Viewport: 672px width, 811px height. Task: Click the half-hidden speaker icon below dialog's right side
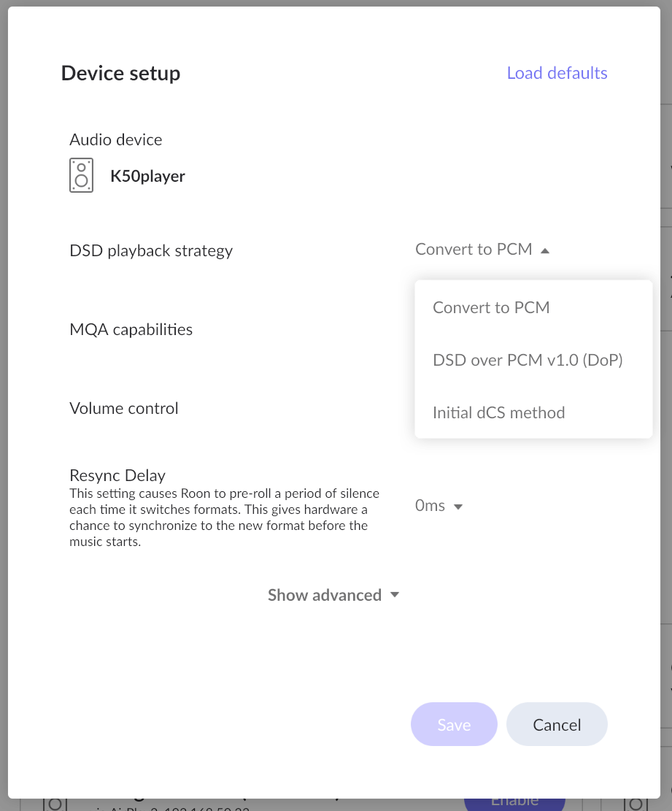click(x=635, y=804)
